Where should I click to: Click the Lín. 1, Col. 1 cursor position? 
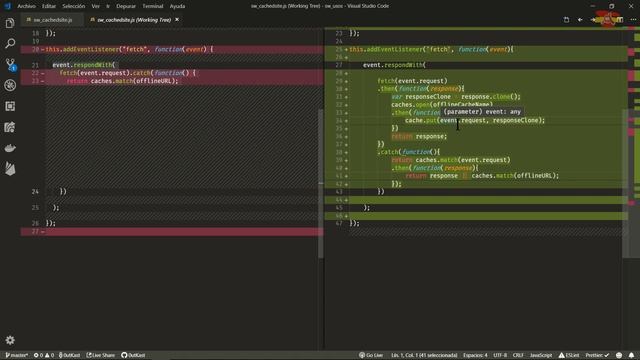click(x=424, y=355)
